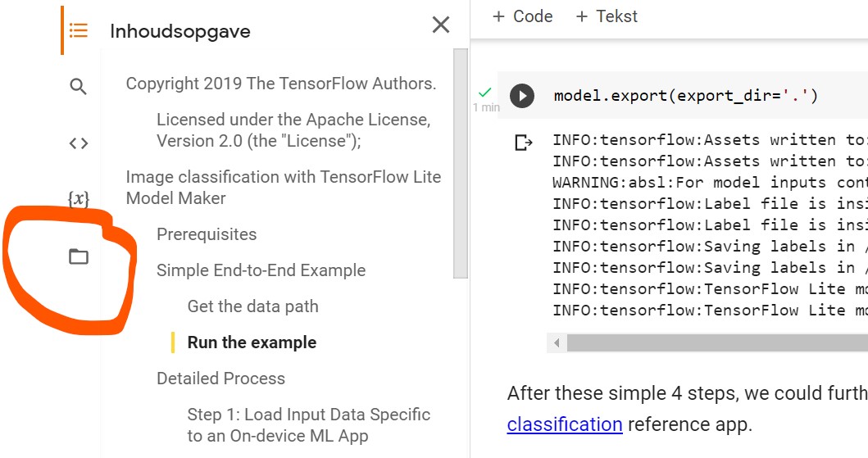Viewport: 868px width, 458px height.
Task: Run the model.export code cell
Action: click(x=521, y=96)
